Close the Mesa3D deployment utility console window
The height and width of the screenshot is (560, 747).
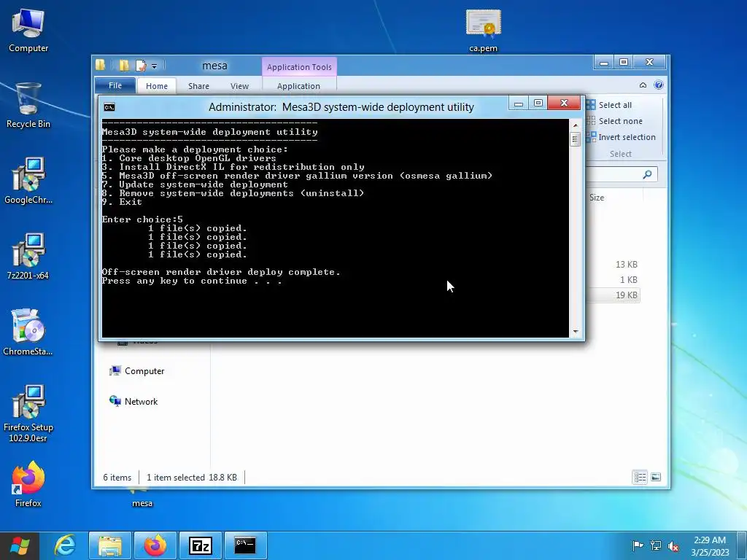tap(564, 103)
